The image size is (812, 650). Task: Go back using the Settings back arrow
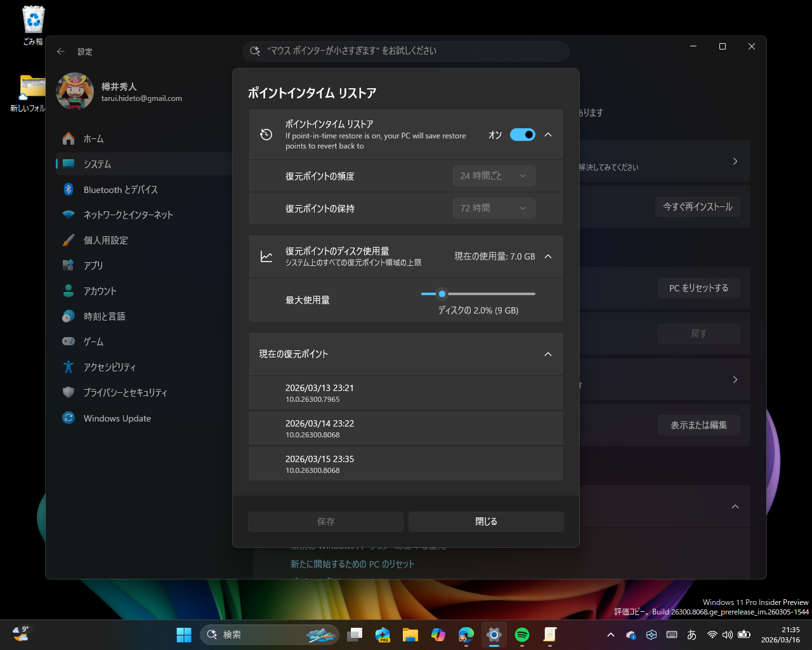point(61,51)
